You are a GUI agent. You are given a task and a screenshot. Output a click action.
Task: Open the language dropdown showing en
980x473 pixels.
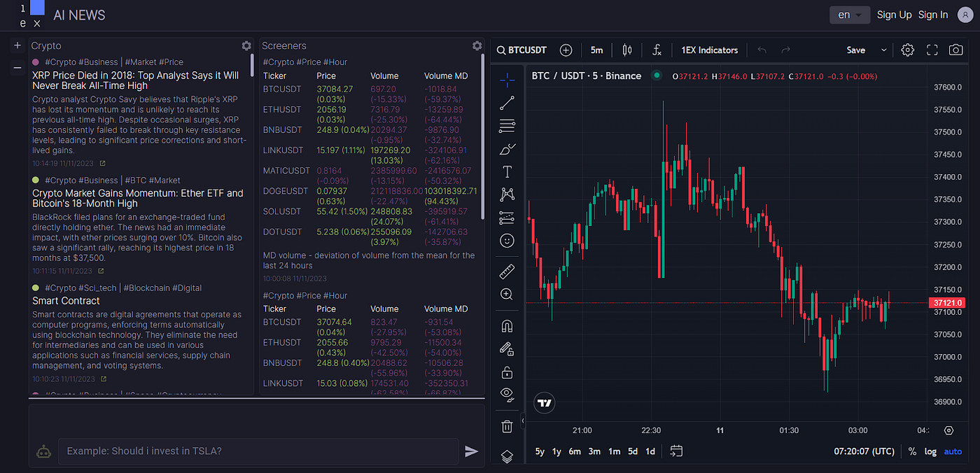click(x=849, y=14)
